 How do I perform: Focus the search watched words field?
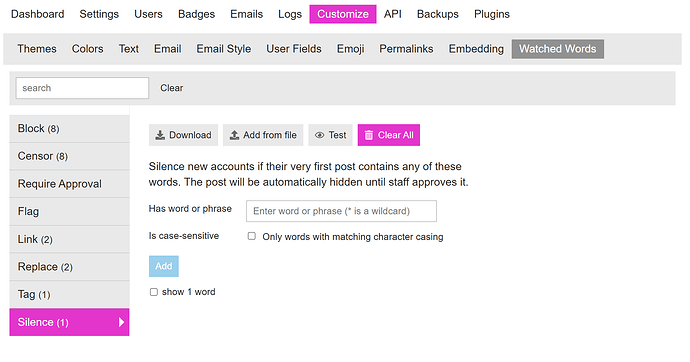[82, 88]
